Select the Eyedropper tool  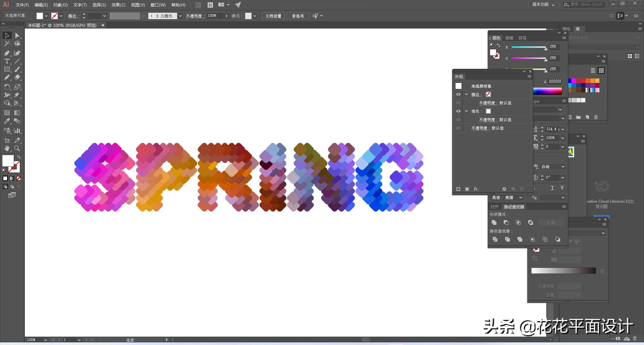7,121
